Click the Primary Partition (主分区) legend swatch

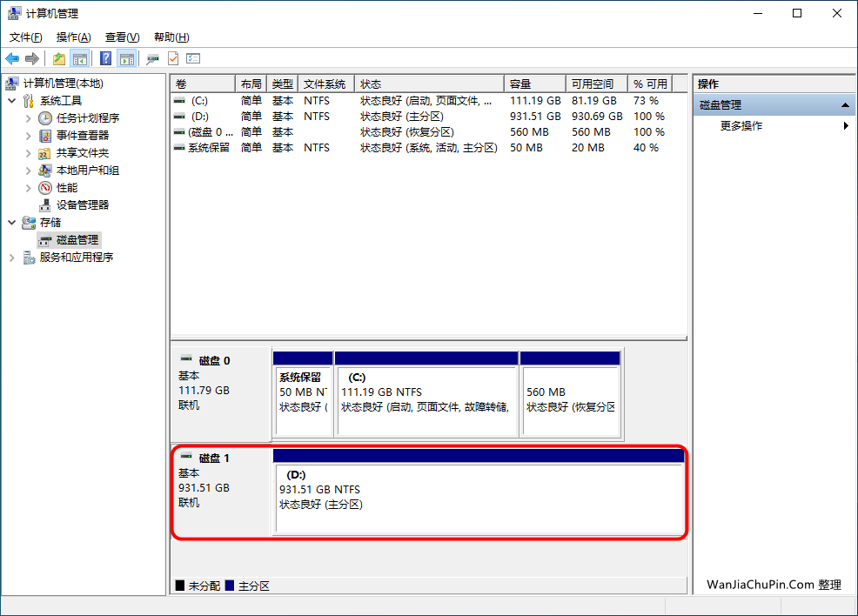point(230,586)
